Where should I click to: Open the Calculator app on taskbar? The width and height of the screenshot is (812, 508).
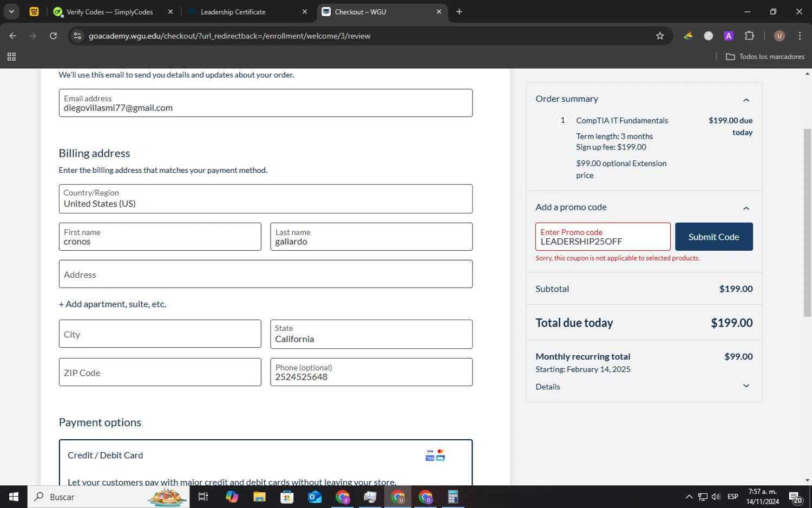[453, 497]
